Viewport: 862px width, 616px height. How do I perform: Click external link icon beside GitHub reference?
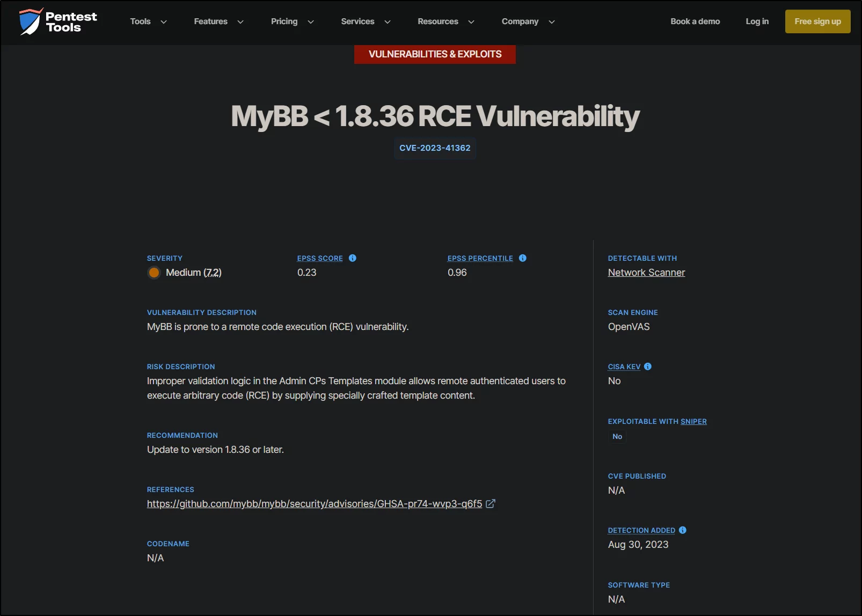click(x=491, y=504)
